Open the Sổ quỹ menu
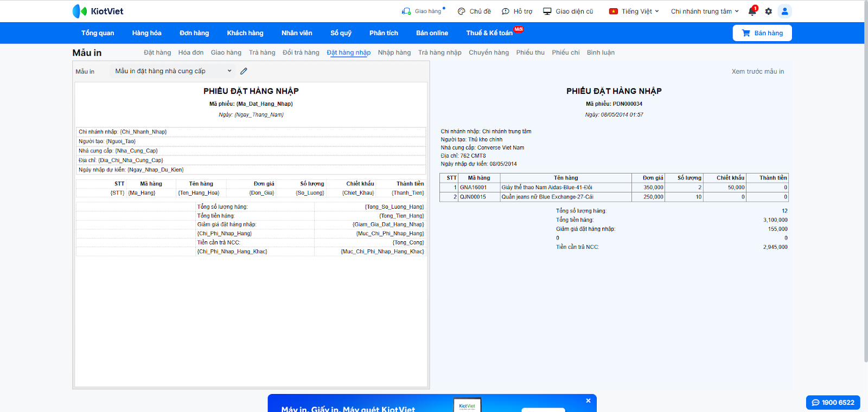868x412 pixels. click(x=341, y=33)
